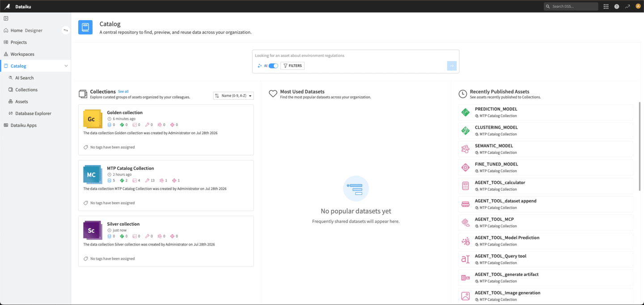This screenshot has width=644, height=305.
Task: Click SEMANTIC_MODEL pink icon
Action: pos(466,149)
